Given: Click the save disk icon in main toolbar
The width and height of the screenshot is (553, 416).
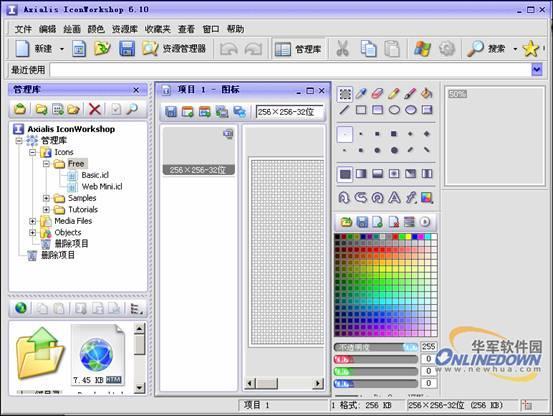Looking at the screenshot, I should tap(127, 49).
